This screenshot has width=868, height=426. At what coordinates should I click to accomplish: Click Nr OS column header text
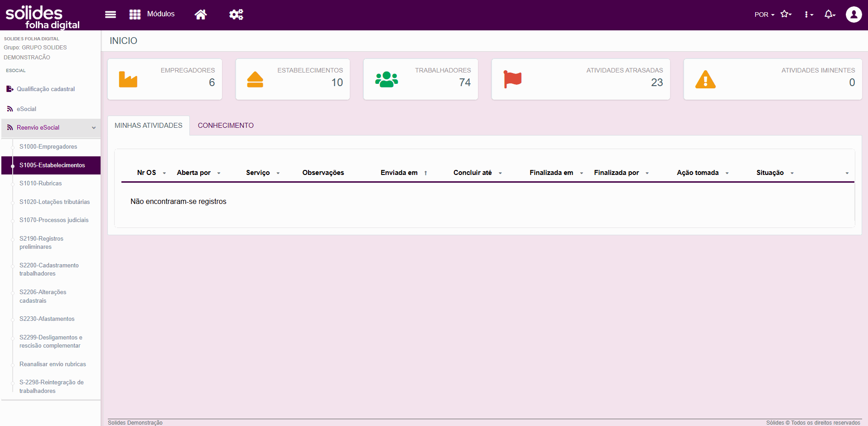tap(146, 173)
